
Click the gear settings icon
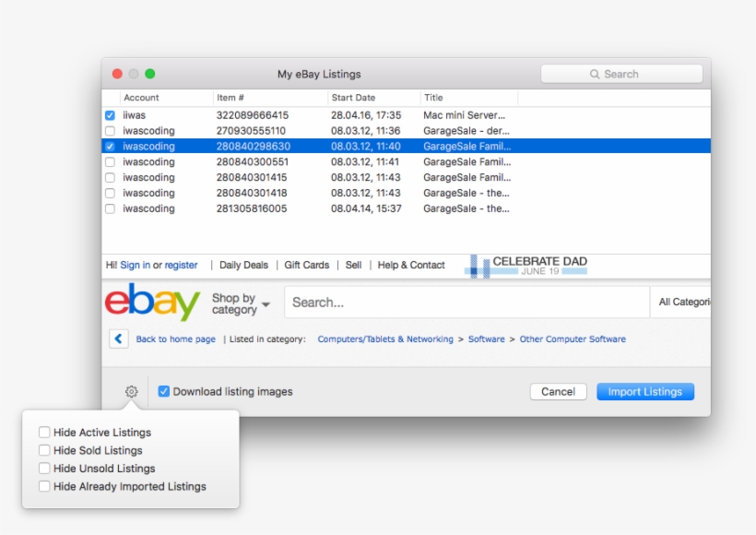[x=131, y=392]
